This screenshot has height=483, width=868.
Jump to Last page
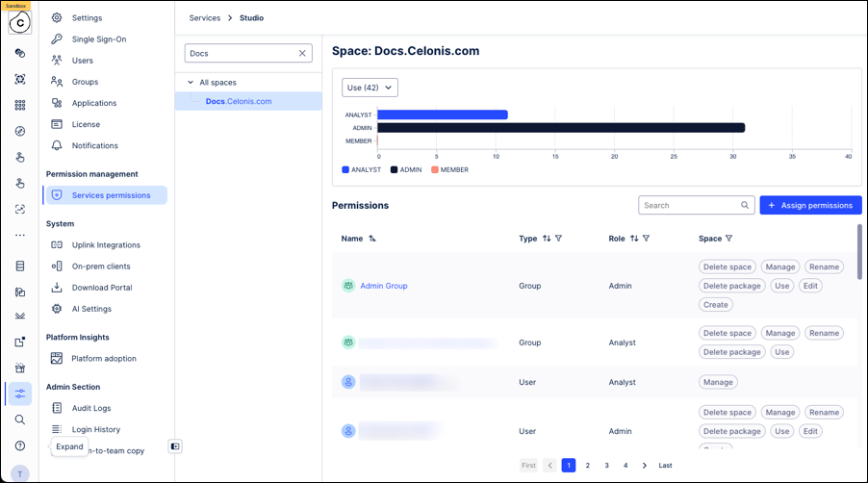click(x=665, y=466)
